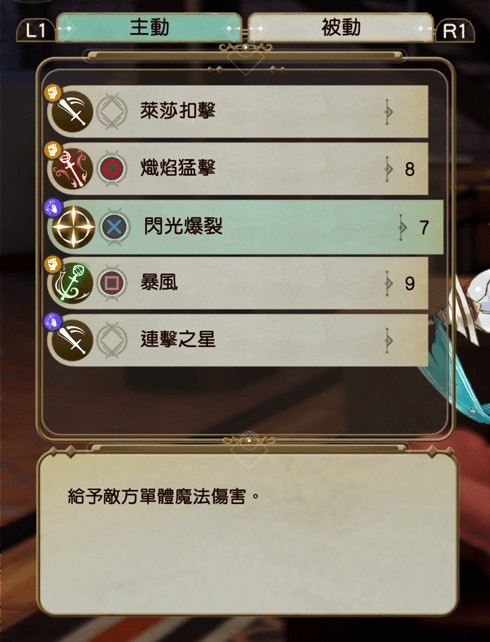490x642 pixels.
Task: Click the empty button slot beside 連擊之星
Action: pyautogui.click(x=112, y=340)
